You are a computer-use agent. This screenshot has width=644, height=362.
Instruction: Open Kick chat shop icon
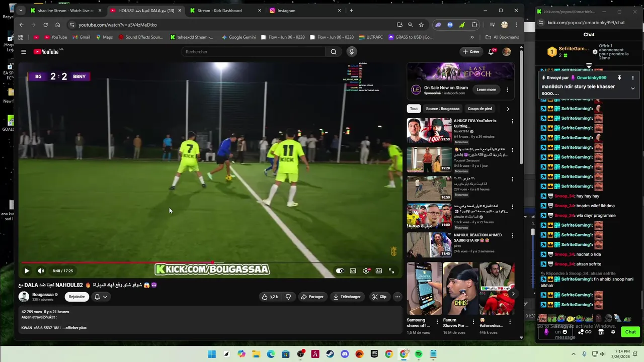(x=601, y=332)
